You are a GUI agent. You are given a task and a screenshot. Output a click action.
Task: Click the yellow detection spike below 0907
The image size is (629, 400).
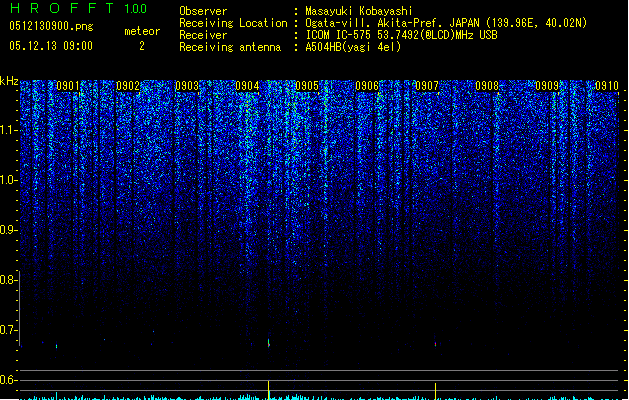(x=435, y=391)
